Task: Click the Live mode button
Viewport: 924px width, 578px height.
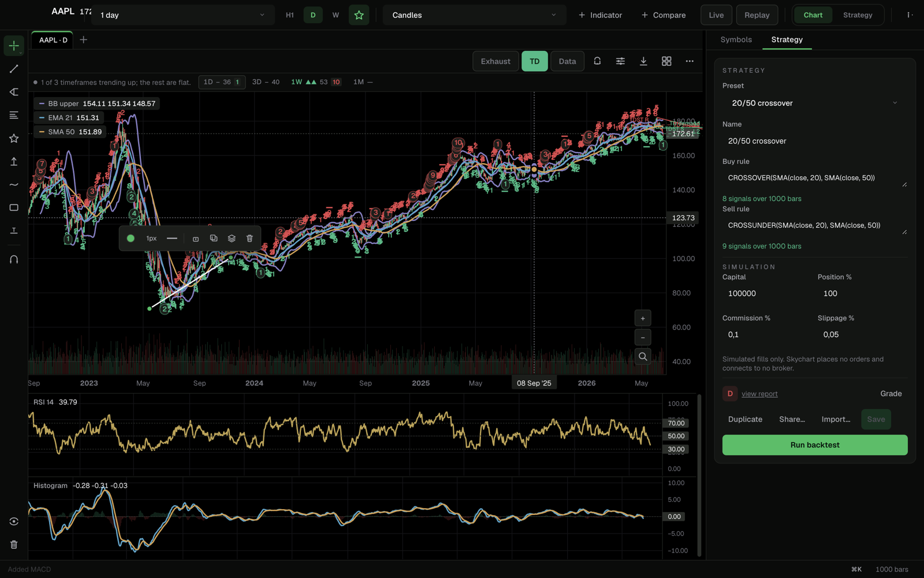Action: pos(716,15)
